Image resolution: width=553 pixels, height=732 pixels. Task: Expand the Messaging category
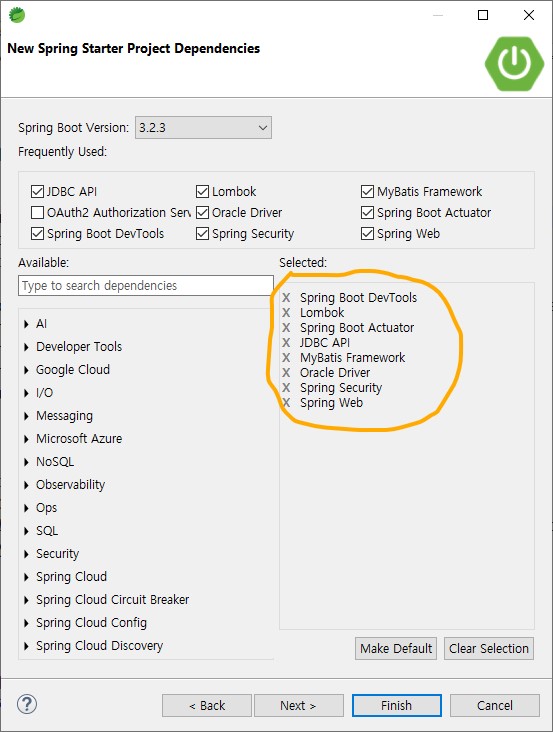pos(26,416)
